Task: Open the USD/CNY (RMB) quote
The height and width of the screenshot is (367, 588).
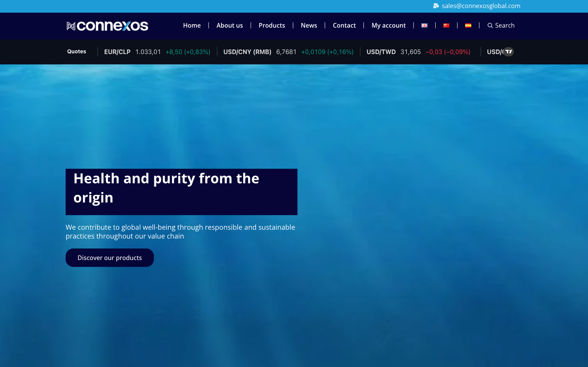Action: pyautogui.click(x=288, y=52)
